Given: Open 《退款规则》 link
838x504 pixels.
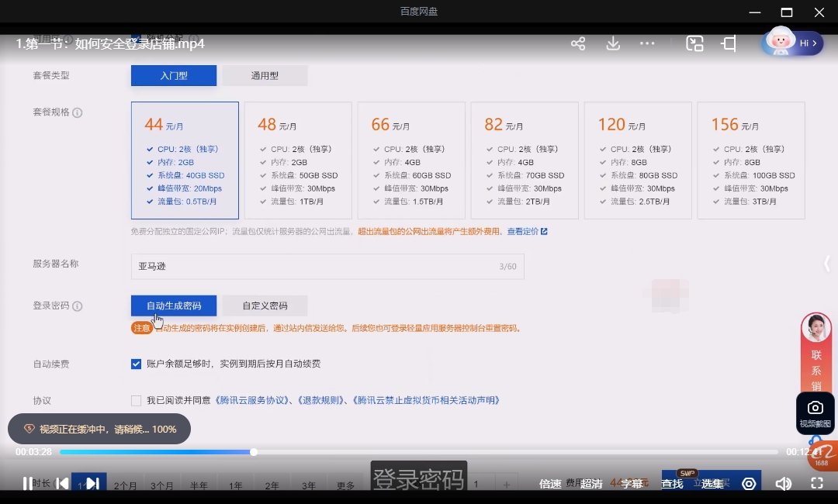Looking at the screenshot, I should click(320, 400).
